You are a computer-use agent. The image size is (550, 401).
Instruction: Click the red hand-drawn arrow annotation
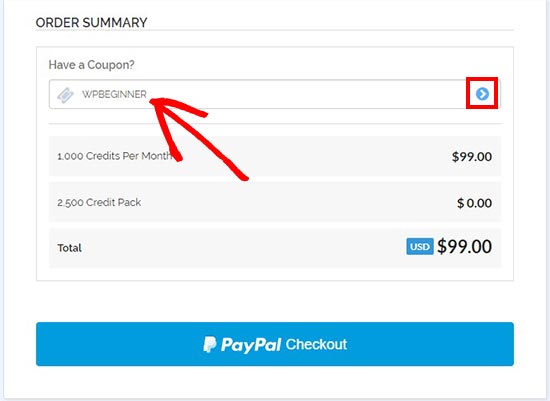(x=199, y=139)
